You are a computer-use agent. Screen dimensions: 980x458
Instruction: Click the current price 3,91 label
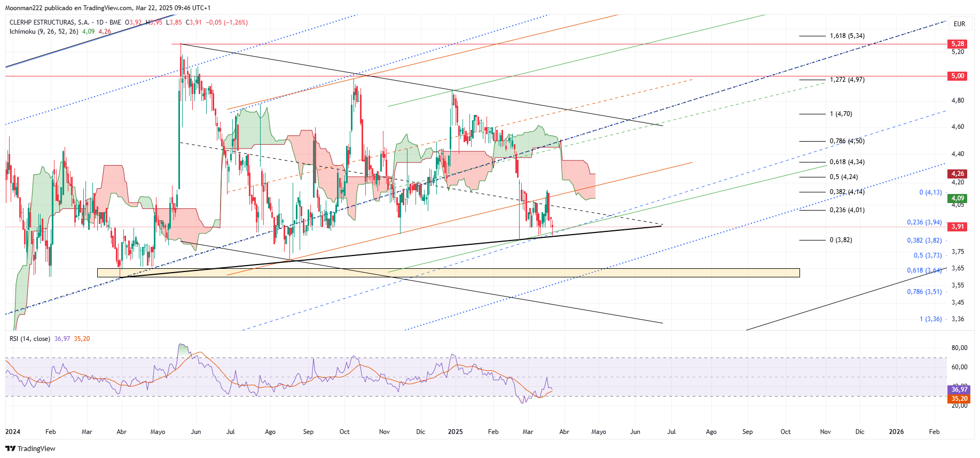(x=958, y=227)
